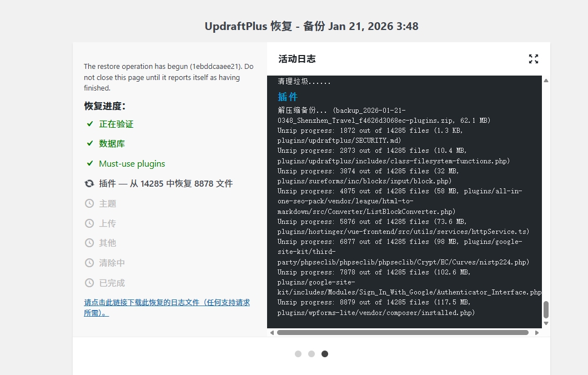Viewport: 588px width, 375px height.
Task: Click the left arrow of the horizontal scrollbar
Action: pos(272,332)
